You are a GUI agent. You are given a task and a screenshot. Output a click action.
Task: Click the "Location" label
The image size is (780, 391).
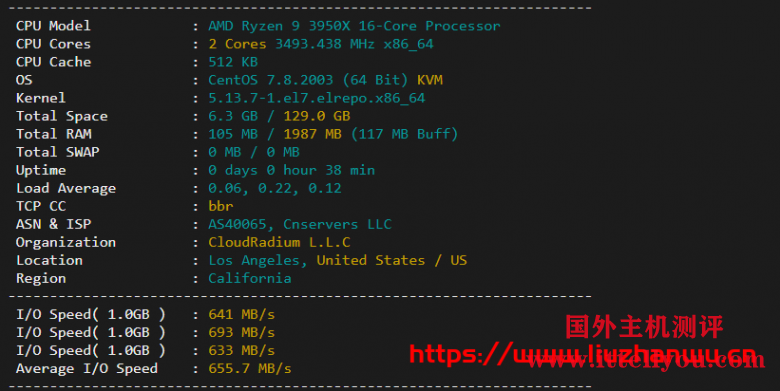coord(49,260)
